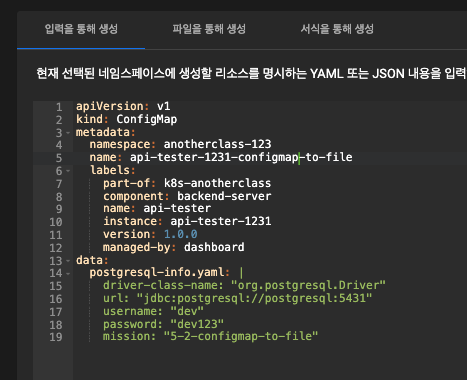
Task: Click line number 19 in the gutter
Action: point(56,337)
